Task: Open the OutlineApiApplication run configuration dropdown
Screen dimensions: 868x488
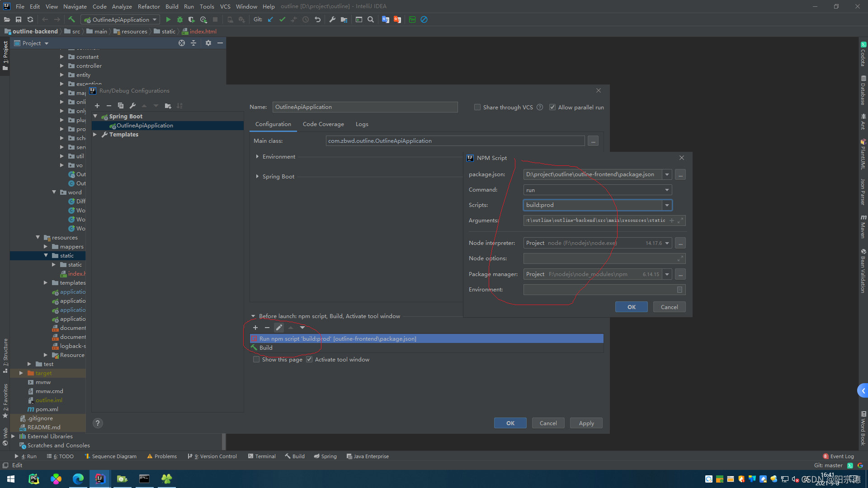Action: (x=120, y=19)
